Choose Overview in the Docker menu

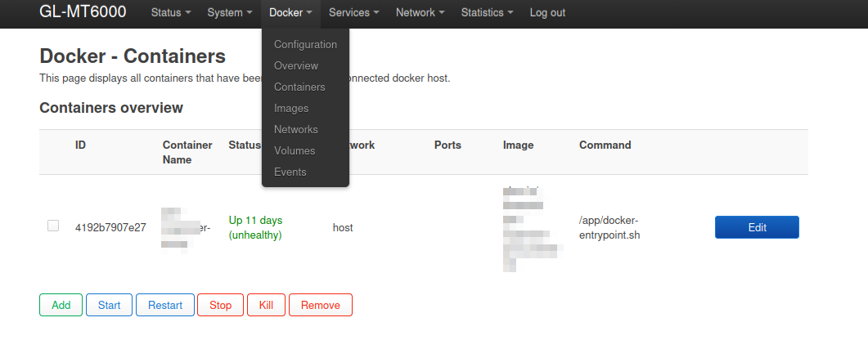(296, 65)
